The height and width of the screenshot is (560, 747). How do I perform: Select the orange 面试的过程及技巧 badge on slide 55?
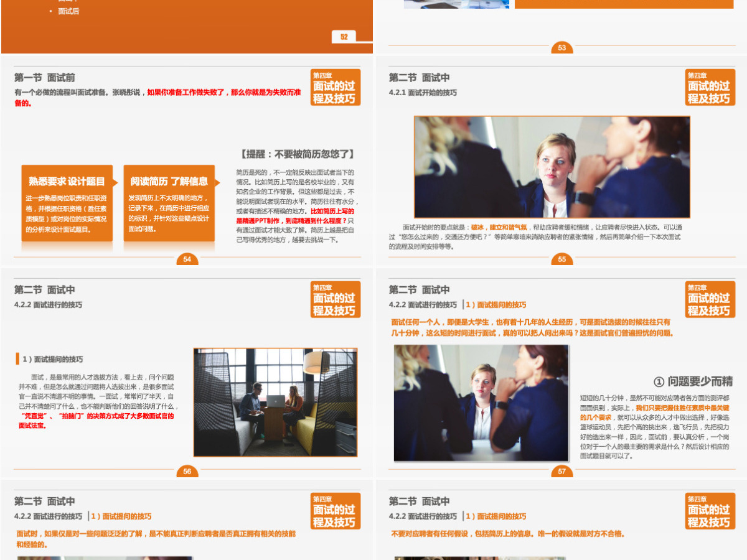pyautogui.click(x=710, y=88)
